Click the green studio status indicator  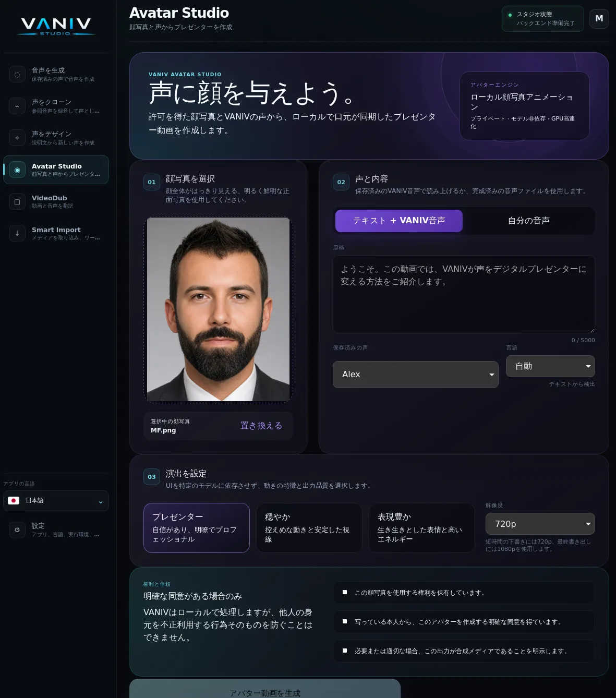point(510,15)
